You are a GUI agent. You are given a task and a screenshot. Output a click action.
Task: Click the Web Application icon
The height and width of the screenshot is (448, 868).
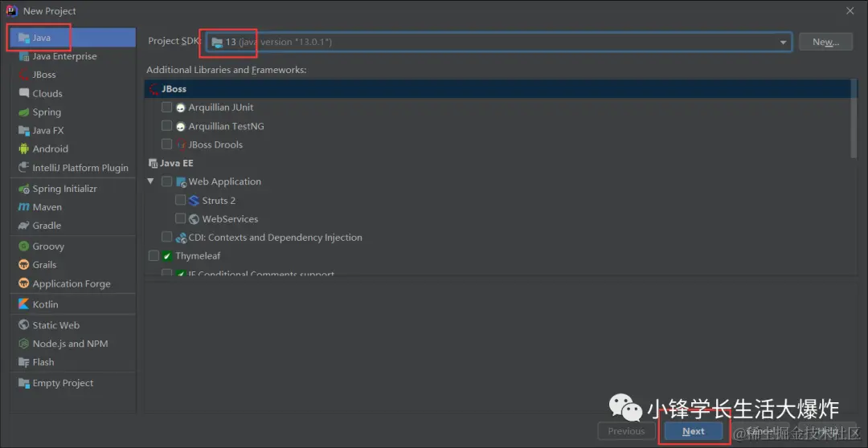click(x=181, y=182)
